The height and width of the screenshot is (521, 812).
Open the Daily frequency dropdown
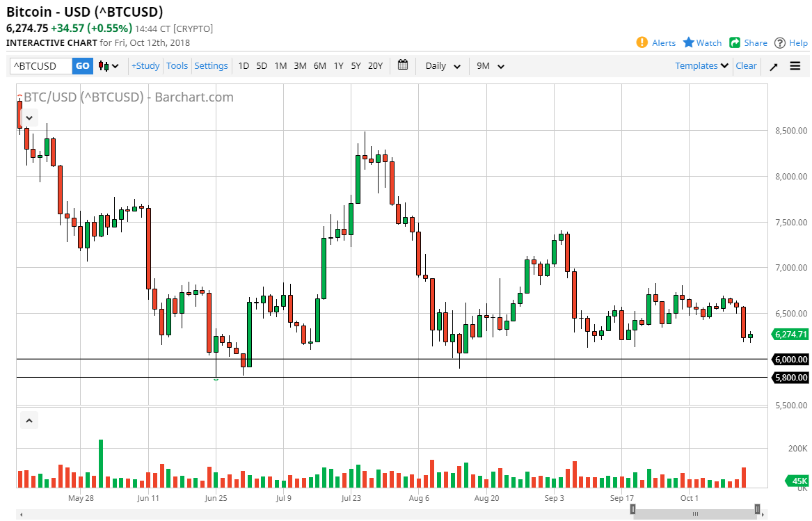[441, 65]
